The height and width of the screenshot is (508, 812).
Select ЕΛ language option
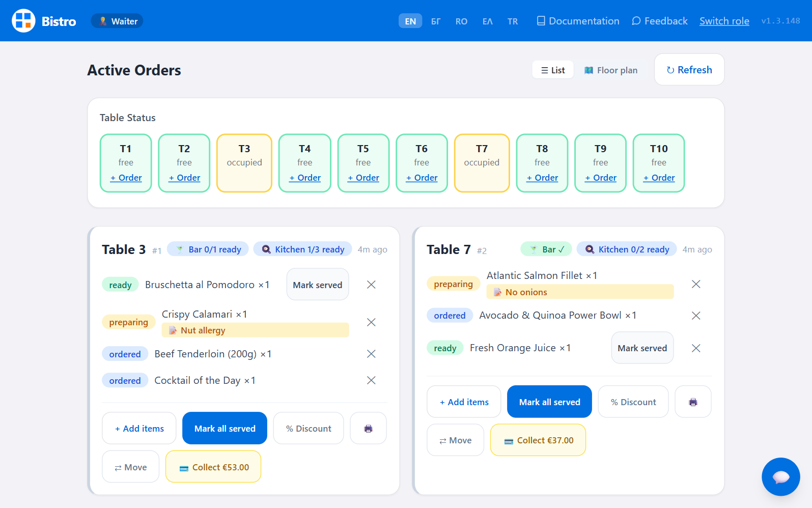pos(488,21)
